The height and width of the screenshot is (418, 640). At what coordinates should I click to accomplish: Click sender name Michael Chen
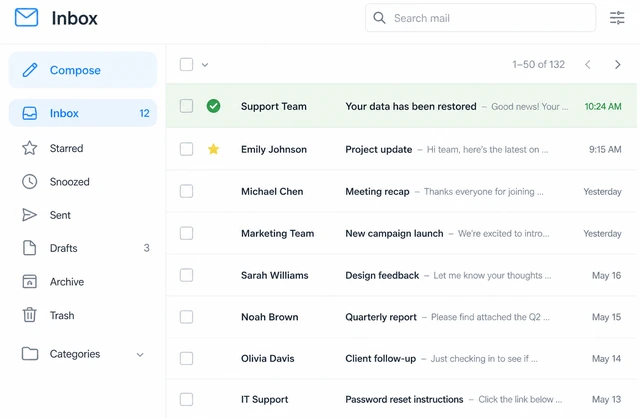coord(272,191)
